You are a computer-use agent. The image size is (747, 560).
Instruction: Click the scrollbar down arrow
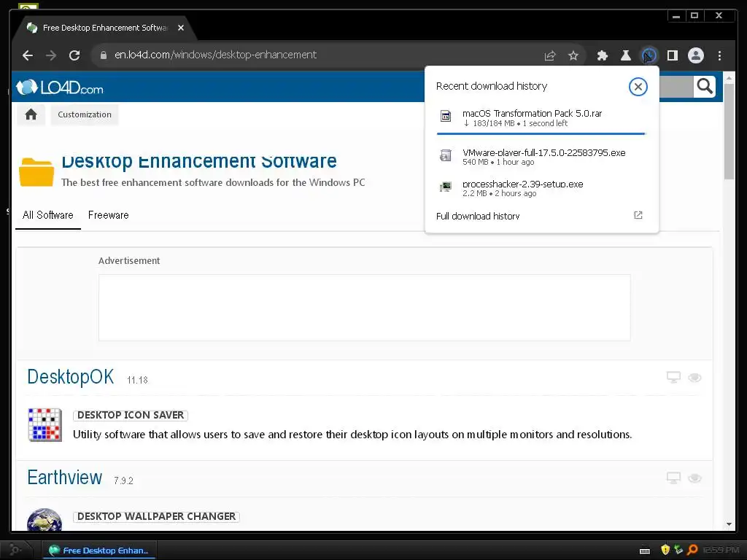(x=729, y=524)
